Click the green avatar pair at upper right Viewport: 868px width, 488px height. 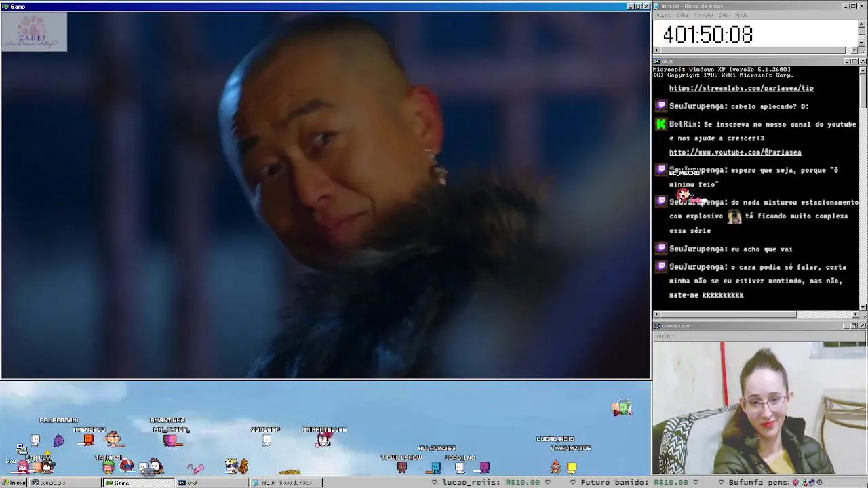click(x=622, y=408)
